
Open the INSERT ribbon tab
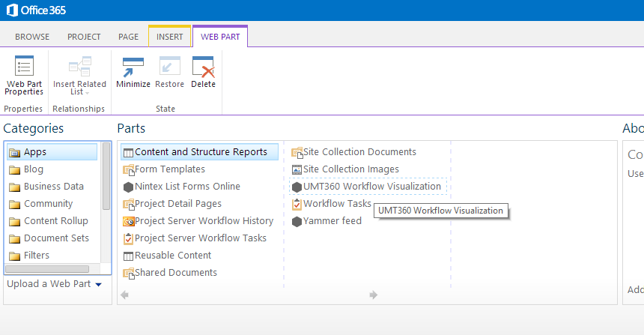[170, 37]
